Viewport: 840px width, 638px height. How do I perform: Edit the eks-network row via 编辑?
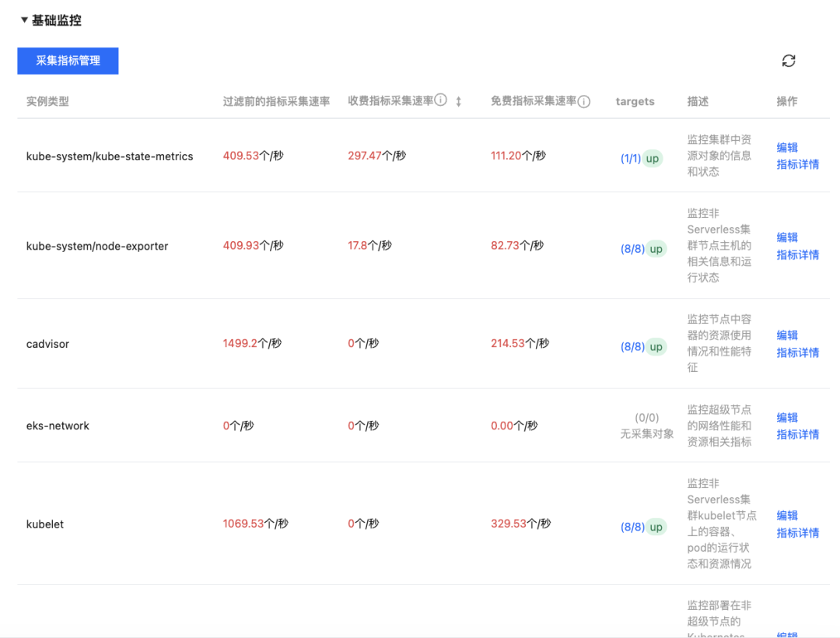pyautogui.click(x=787, y=417)
